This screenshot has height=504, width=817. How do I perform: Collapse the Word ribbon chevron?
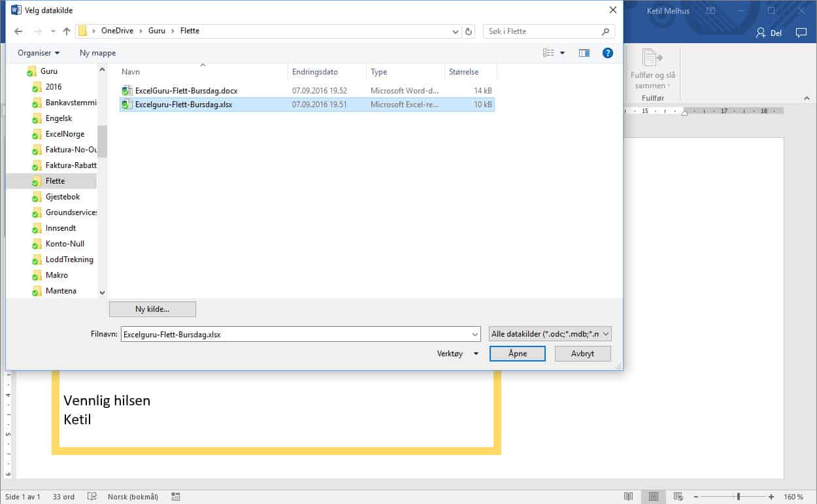click(806, 98)
